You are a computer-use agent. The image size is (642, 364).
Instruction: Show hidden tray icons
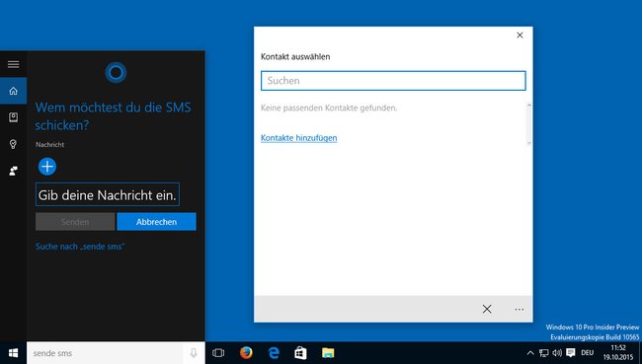pyautogui.click(x=530, y=352)
